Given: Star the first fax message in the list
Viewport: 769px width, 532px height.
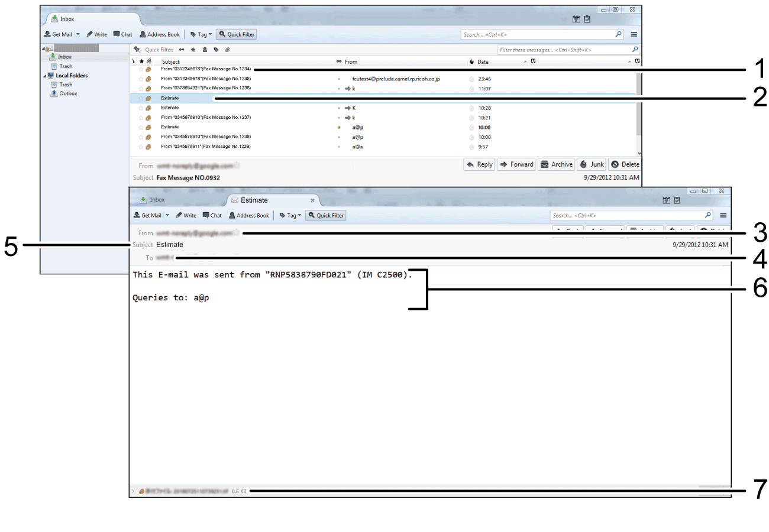Looking at the screenshot, I should pyautogui.click(x=141, y=69).
